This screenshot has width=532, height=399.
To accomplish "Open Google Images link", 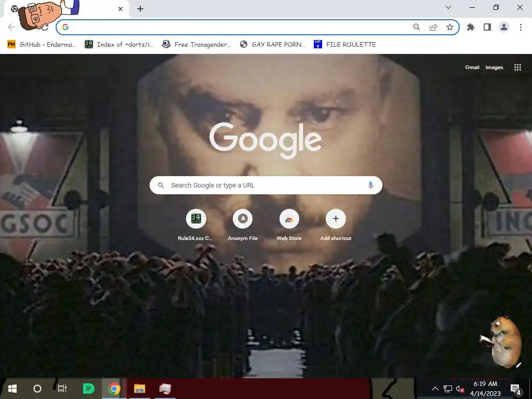I will click(x=494, y=68).
